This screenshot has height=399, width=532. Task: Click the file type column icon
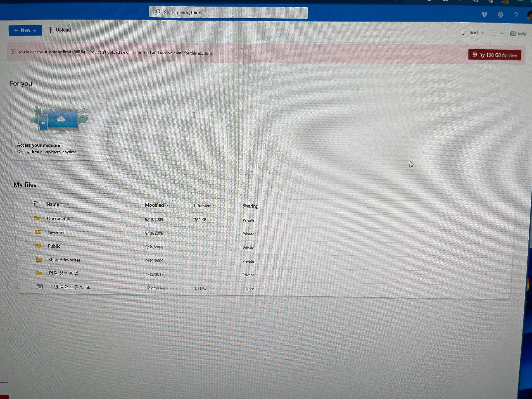pos(36,204)
